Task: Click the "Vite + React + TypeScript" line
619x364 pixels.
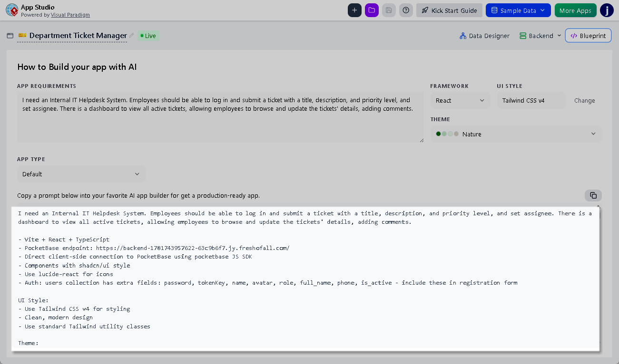Action: pos(64,239)
